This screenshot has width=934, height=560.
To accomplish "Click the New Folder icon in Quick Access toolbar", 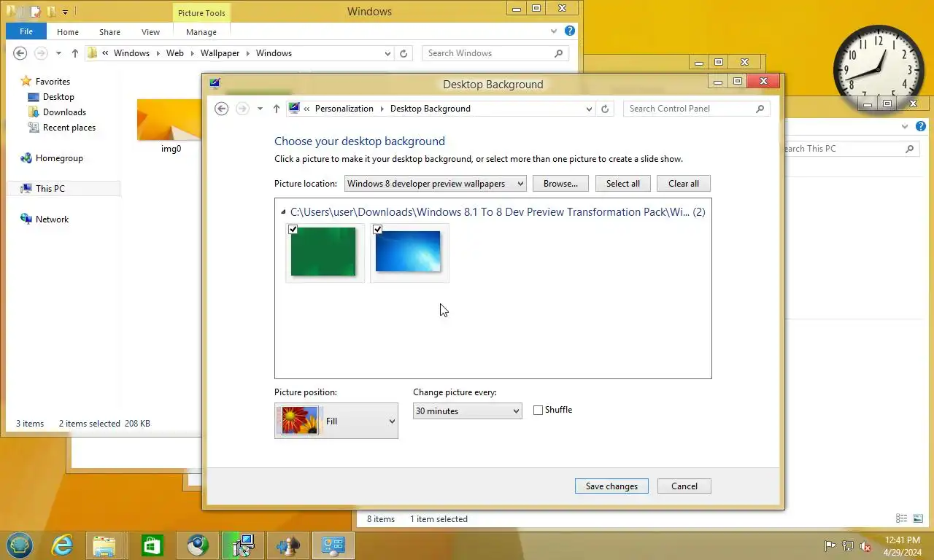I will (x=50, y=12).
